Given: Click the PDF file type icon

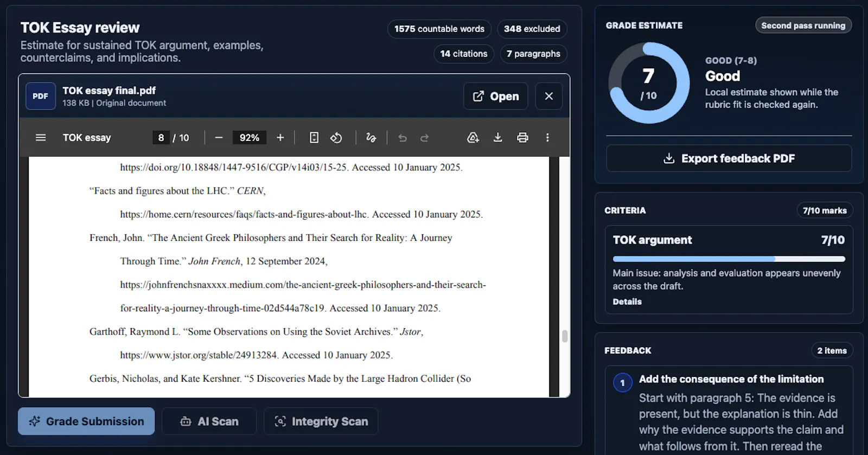Looking at the screenshot, I should [41, 96].
